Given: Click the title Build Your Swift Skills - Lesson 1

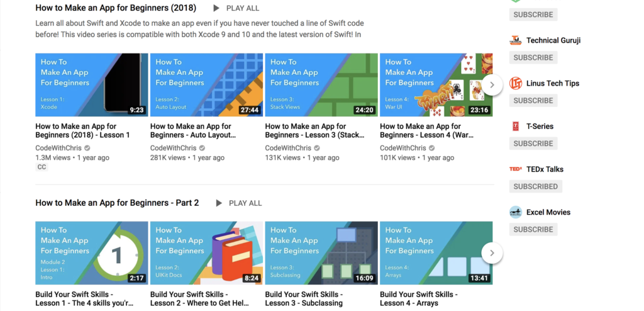Looking at the screenshot, I should pos(84,299).
